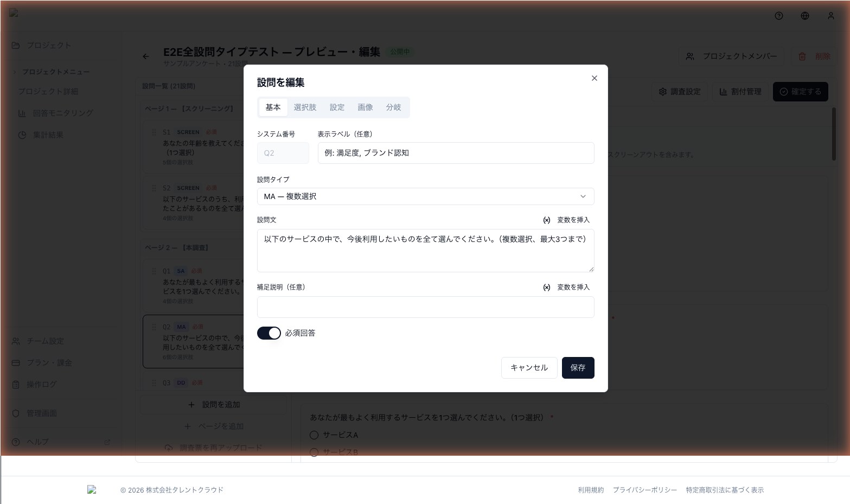Viewport: 850px width, 504px height.
Task: Close the 設問を編集 dialog with the × icon
Action: pyautogui.click(x=594, y=78)
